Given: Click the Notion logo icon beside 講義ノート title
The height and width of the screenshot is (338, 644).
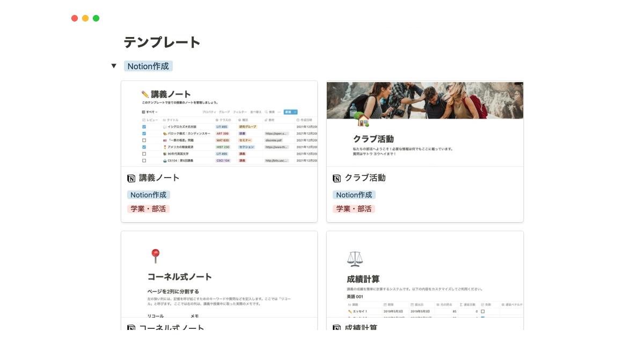Looking at the screenshot, I should pos(131,178).
